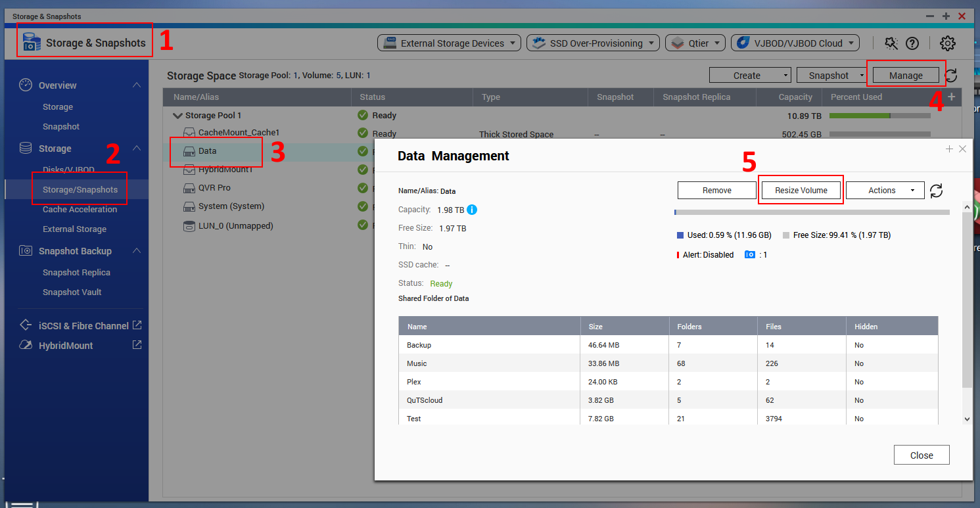Screen dimensions: 980x508
Task: Click the Overview gauge icon in sidebar
Action: [x=26, y=85]
